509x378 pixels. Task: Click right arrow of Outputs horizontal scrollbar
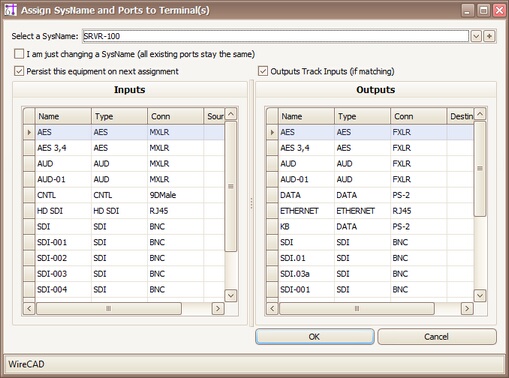[x=467, y=308]
